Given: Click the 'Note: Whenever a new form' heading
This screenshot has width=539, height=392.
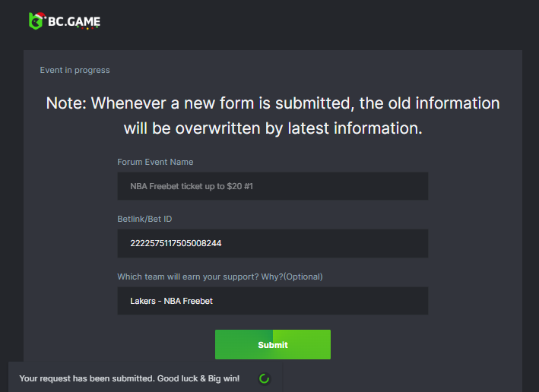Looking at the screenshot, I should (x=272, y=103).
